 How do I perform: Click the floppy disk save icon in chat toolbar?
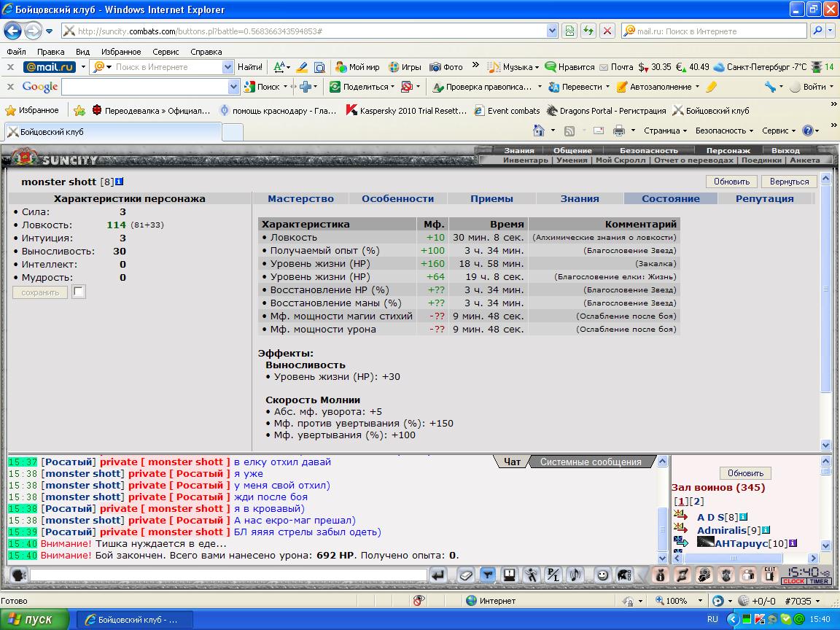pyautogui.click(x=509, y=575)
